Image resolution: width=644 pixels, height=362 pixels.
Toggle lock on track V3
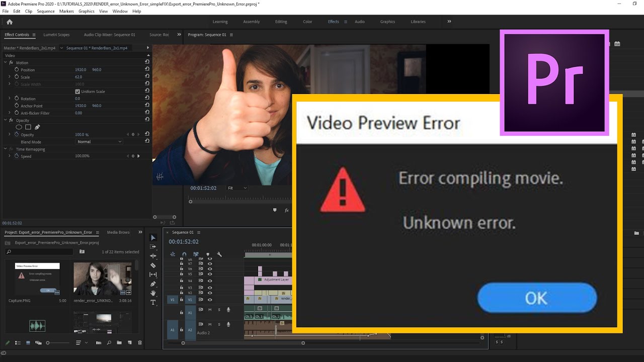pos(182,288)
